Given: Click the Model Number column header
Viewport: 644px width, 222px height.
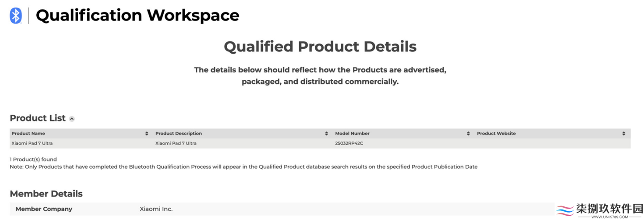Looking at the screenshot, I should pyautogui.click(x=352, y=134).
